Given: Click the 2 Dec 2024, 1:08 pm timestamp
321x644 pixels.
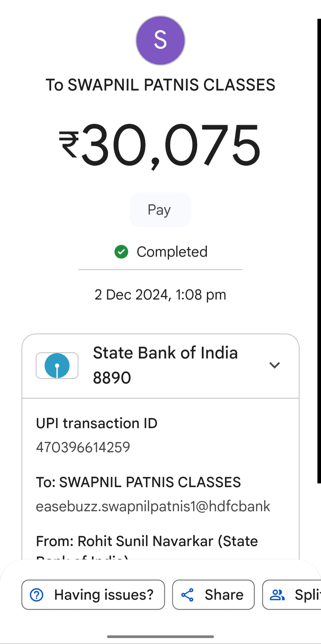Looking at the screenshot, I should click(160, 295).
